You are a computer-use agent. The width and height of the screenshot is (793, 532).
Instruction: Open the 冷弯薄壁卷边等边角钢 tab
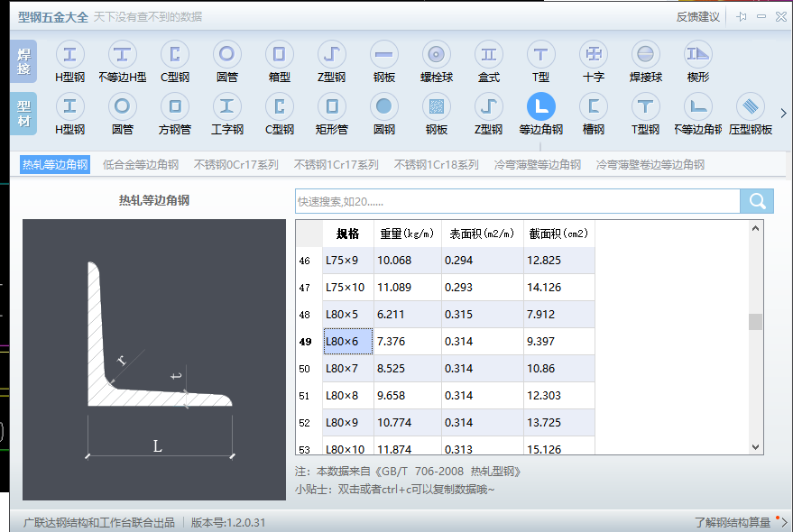click(650, 165)
